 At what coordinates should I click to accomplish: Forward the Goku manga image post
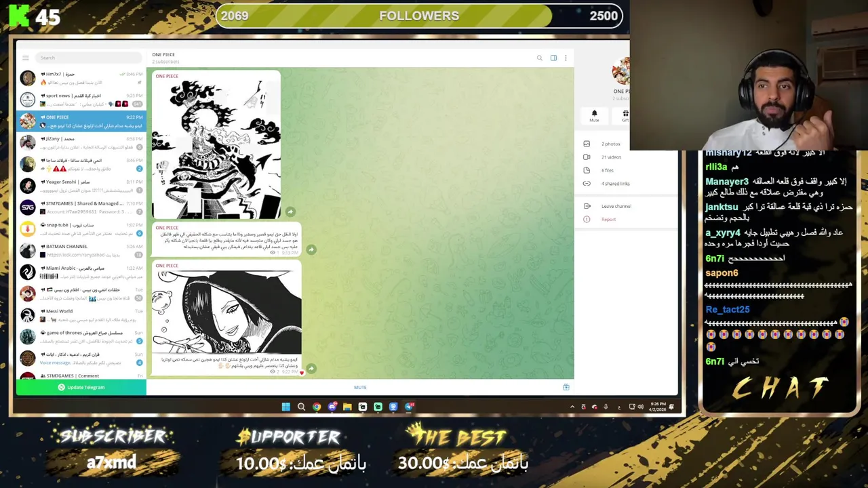tap(290, 212)
